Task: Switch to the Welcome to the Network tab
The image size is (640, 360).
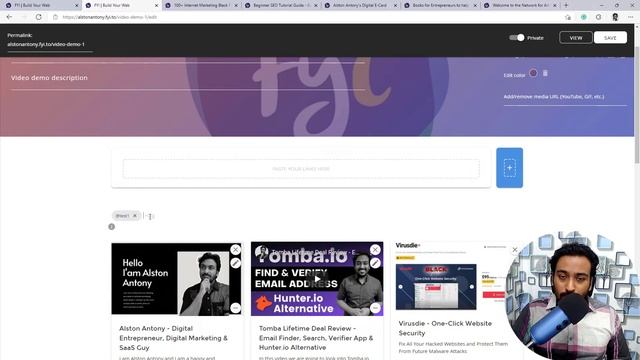Action: [520, 5]
